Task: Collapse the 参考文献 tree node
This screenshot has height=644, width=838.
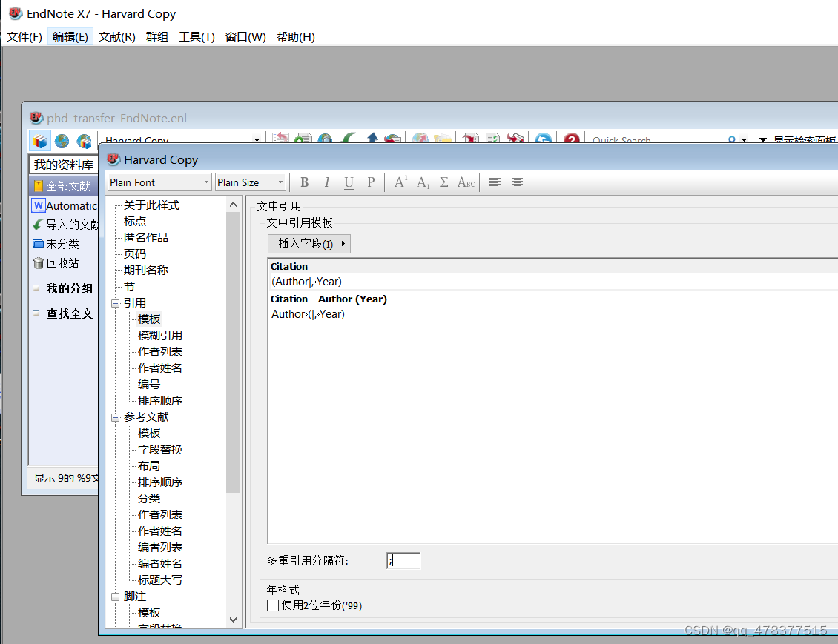Action: point(115,417)
